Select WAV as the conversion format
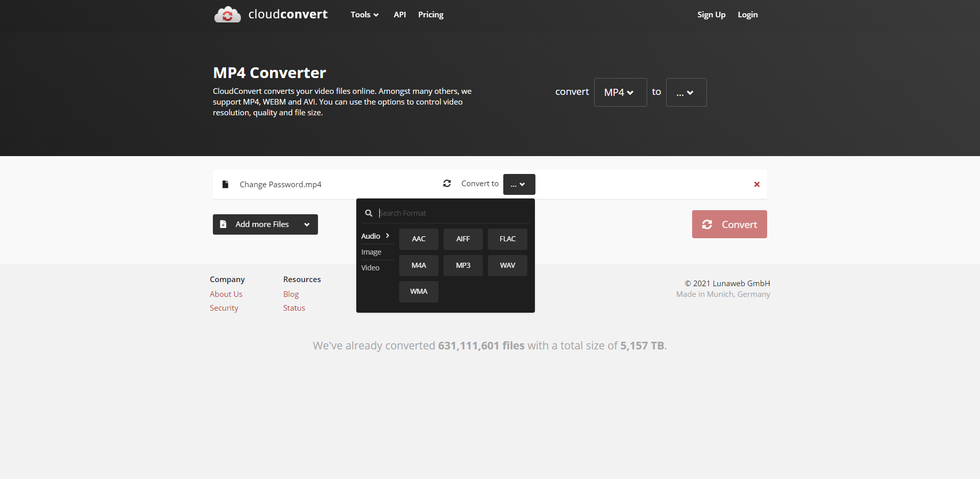 (507, 265)
